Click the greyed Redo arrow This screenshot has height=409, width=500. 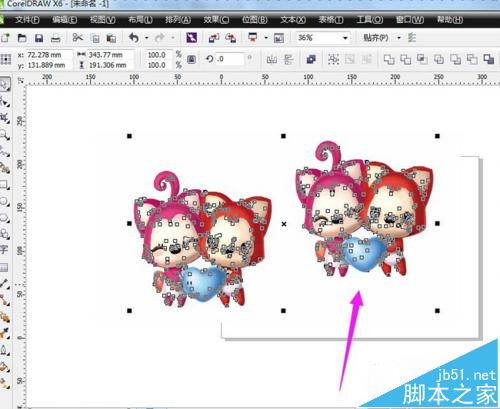160,38
